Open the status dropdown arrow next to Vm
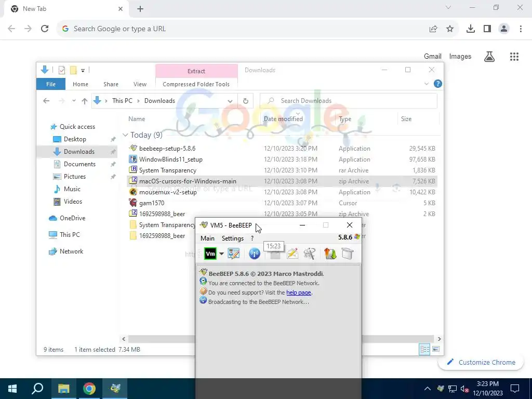This screenshot has width=532, height=399. pos(221,254)
